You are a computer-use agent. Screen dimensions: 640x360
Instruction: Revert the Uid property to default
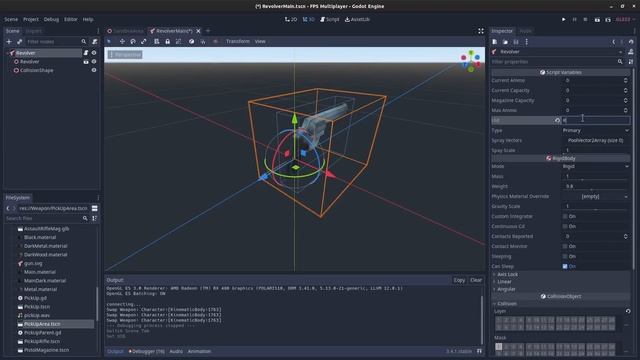[x=557, y=120]
